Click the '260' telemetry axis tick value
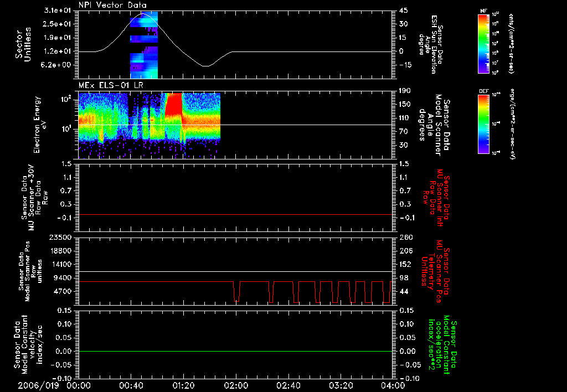Screen dimensions: 567x392 pyautogui.click(x=406, y=237)
